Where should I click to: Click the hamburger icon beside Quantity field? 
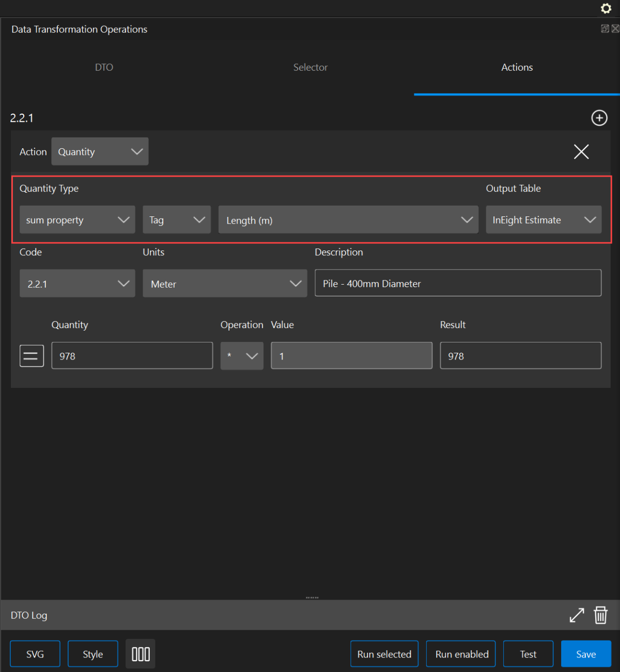[32, 356]
